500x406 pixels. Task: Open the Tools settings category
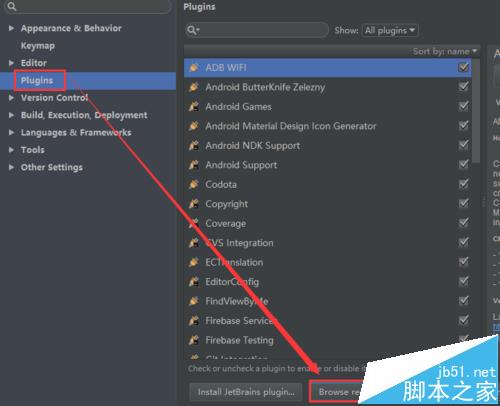(x=33, y=150)
